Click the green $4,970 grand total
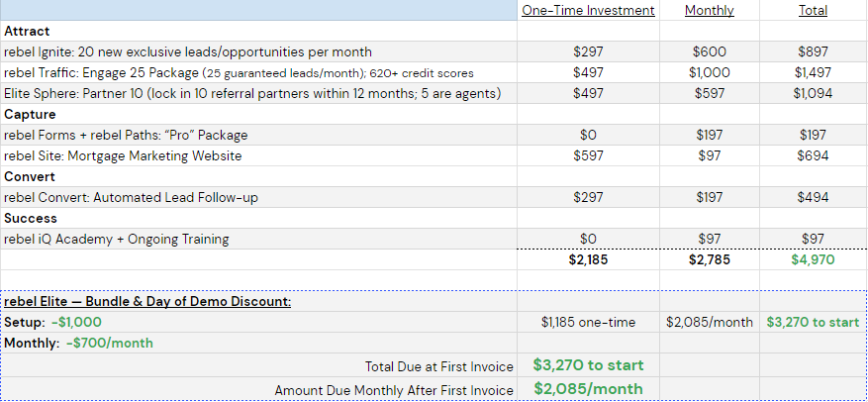Image resolution: width=868 pixels, height=402 pixels. [x=813, y=259]
